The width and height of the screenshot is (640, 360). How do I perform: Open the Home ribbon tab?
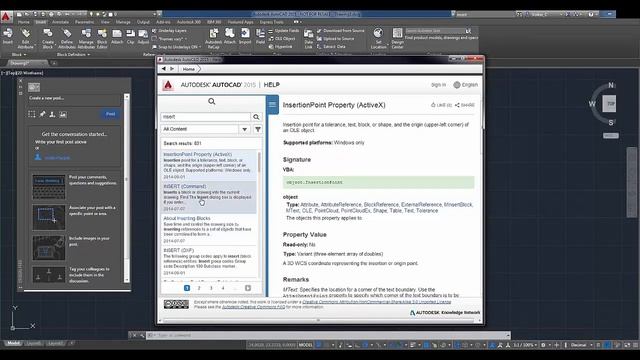(23, 22)
